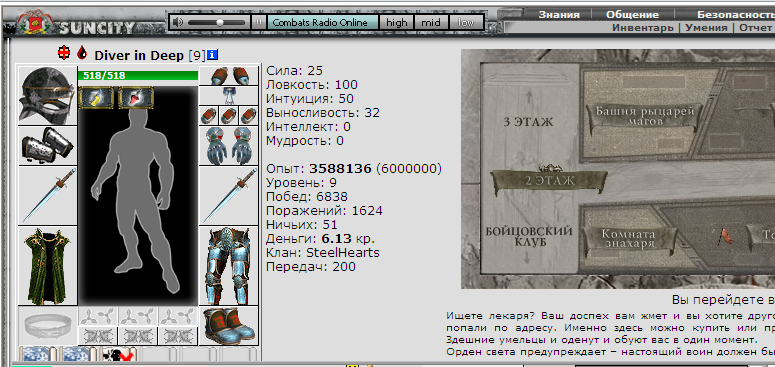Open the plated leg armor slot
The height and width of the screenshot is (367, 775).
coord(228,266)
